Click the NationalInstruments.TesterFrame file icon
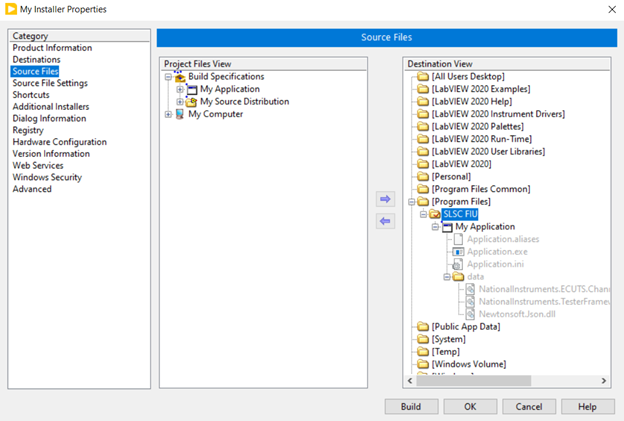This screenshot has width=624, height=421. tap(470, 302)
